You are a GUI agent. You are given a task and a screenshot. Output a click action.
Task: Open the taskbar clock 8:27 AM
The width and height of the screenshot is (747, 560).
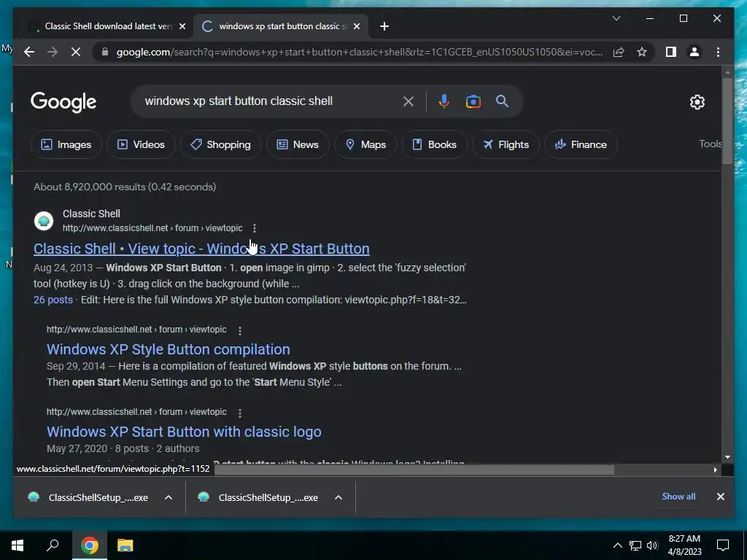684,545
